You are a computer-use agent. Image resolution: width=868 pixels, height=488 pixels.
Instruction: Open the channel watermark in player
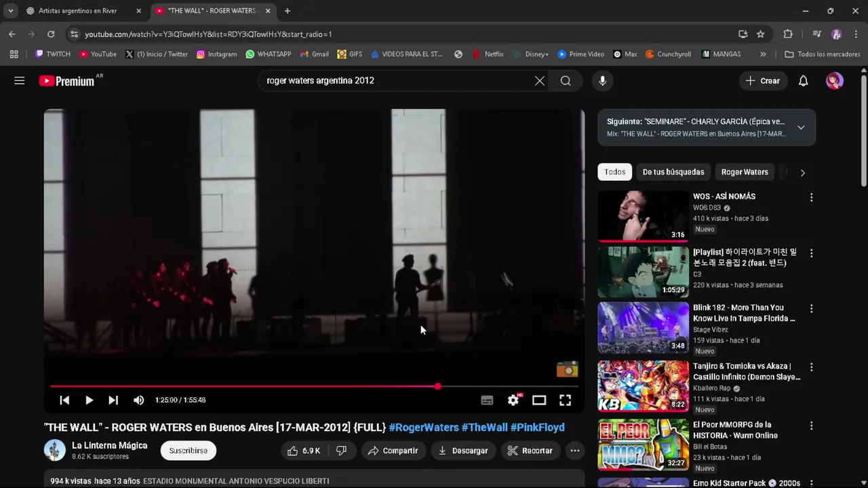tap(568, 369)
